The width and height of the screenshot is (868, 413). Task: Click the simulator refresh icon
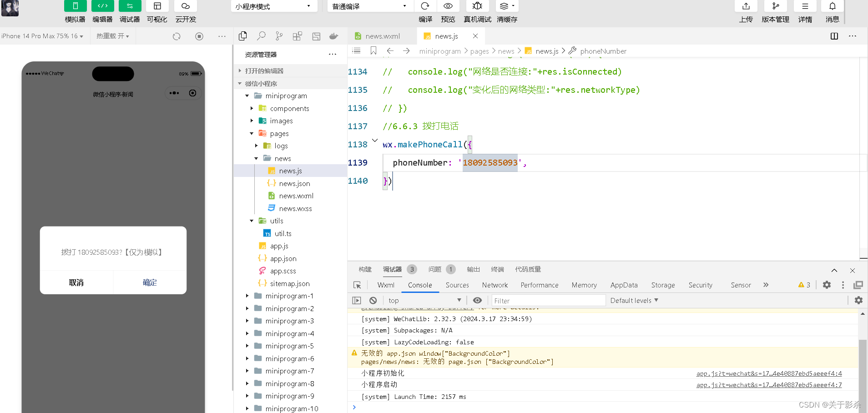click(x=177, y=36)
